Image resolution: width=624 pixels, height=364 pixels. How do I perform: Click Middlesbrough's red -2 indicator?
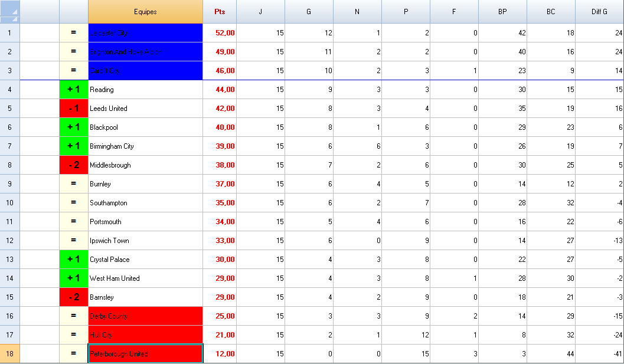(74, 165)
